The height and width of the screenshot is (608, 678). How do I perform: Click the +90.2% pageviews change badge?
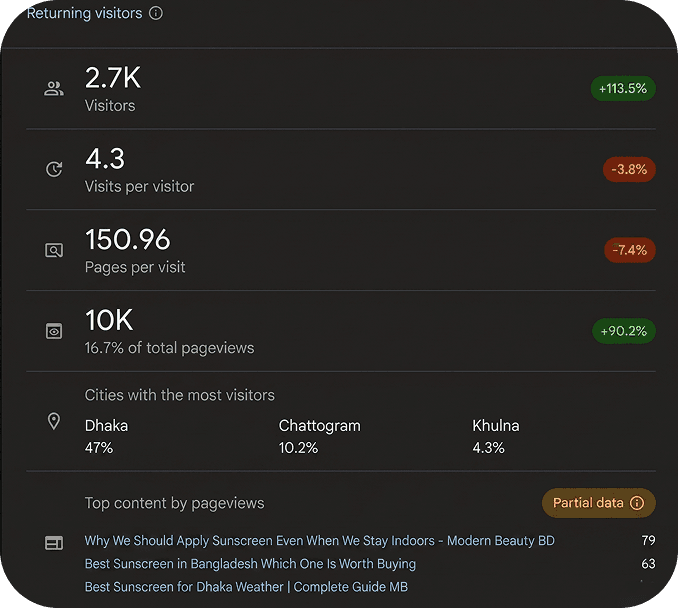(x=624, y=331)
